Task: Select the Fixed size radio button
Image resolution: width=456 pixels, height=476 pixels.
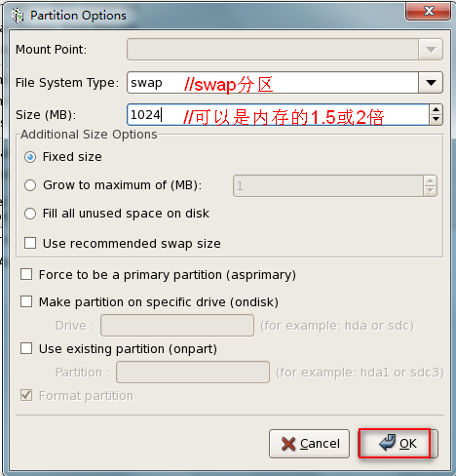Action: pyautogui.click(x=30, y=157)
